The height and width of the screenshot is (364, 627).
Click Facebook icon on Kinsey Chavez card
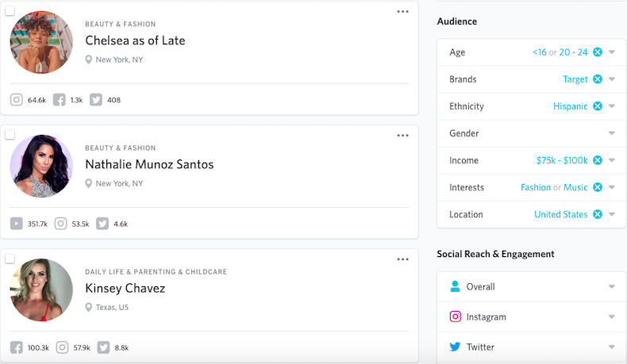tap(17, 347)
